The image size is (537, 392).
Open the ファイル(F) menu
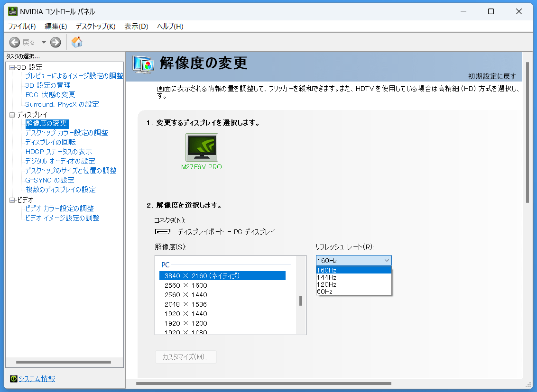click(x=22, y=26)
